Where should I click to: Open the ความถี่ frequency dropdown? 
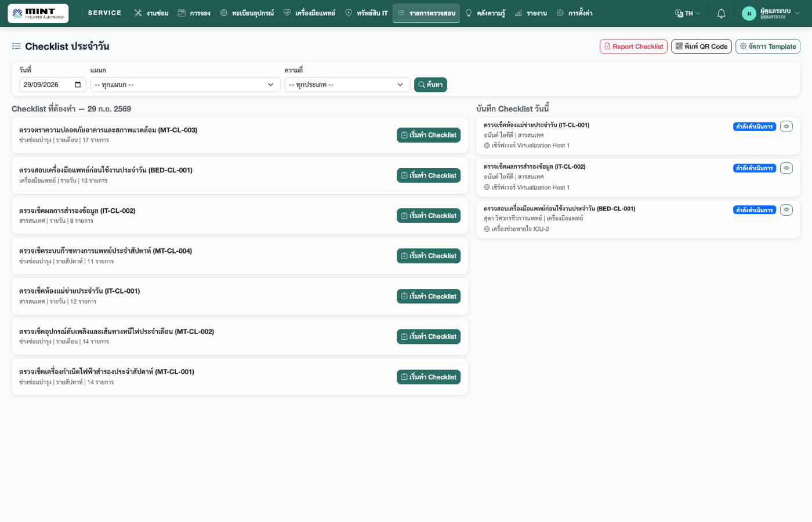[x=347, y=85]
